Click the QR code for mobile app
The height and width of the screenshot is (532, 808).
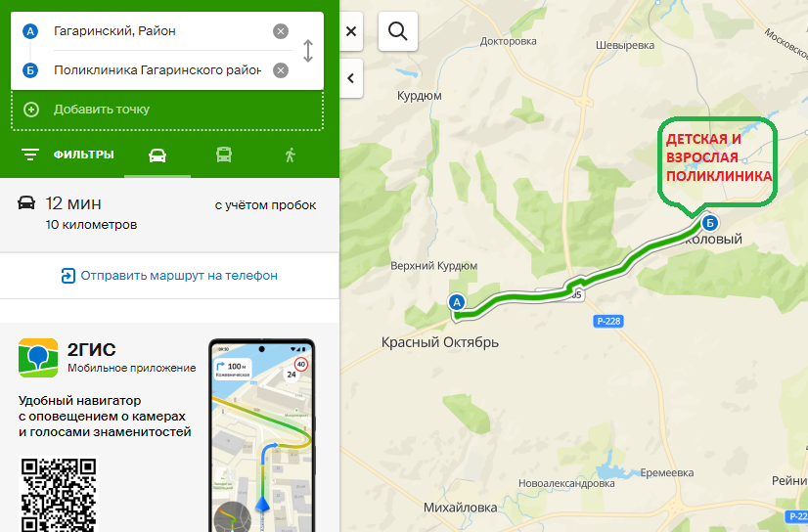pos(59,495)
